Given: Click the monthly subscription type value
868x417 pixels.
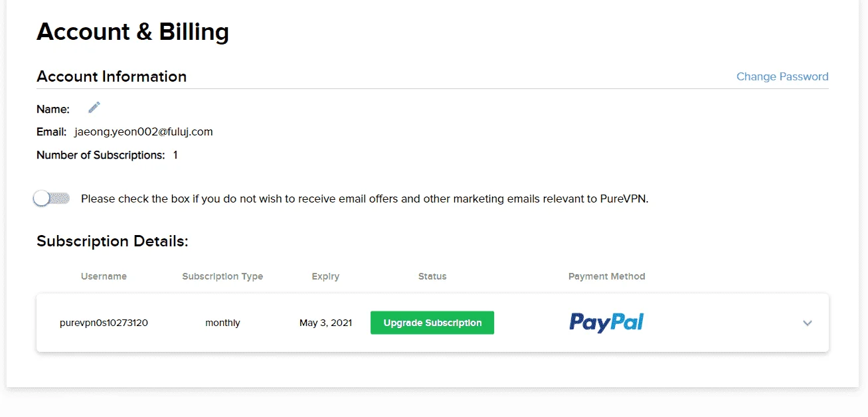Looking at the screenshot, I should click(x=222, y=323).
